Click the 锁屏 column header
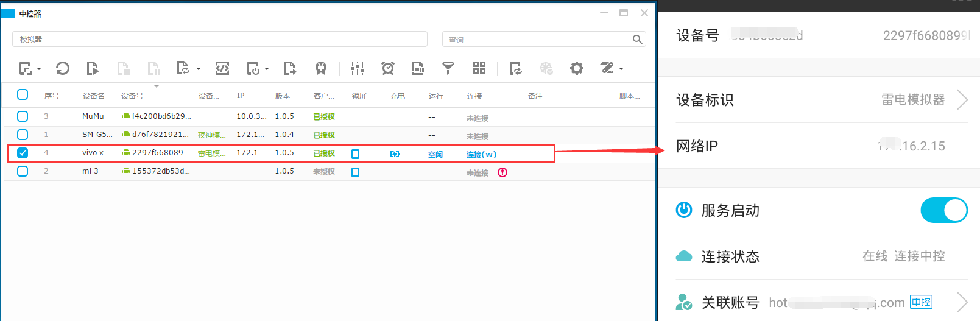980x321 pixels. 359,96
